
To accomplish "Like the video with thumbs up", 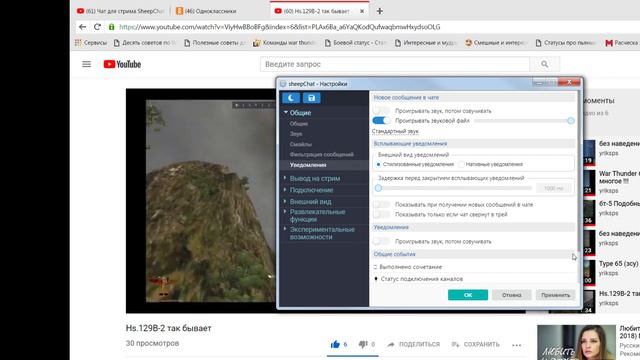I will pyautogui.click(x=335, y=344).
